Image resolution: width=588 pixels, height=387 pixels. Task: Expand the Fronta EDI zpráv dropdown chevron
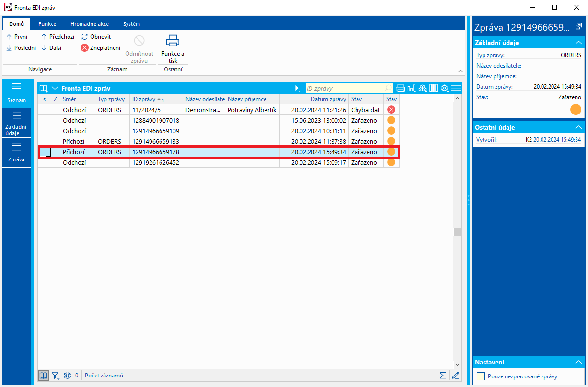[55, 88]
